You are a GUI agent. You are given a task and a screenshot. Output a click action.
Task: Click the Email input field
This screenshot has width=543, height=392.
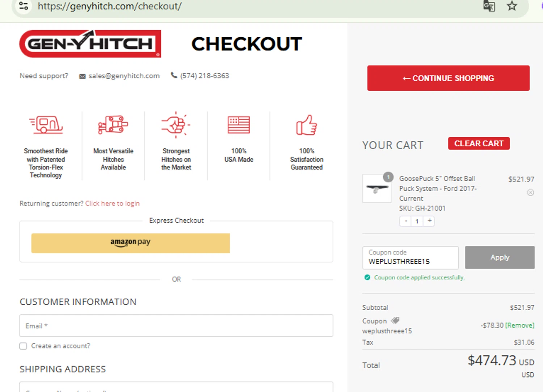click(x=176, y=325)
